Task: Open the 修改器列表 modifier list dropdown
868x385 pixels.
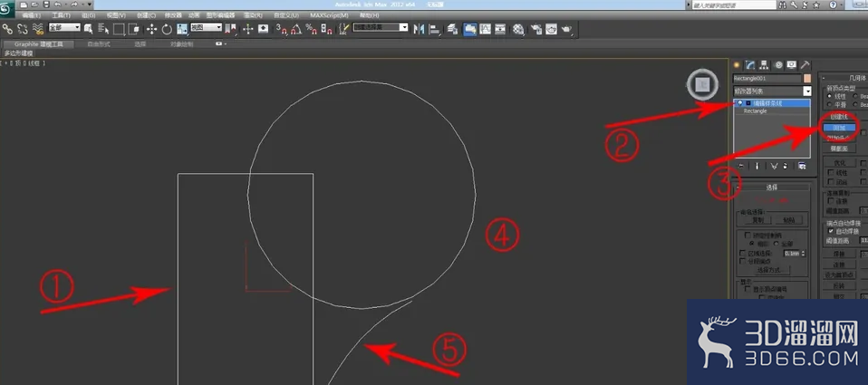Action: [772, 91]
